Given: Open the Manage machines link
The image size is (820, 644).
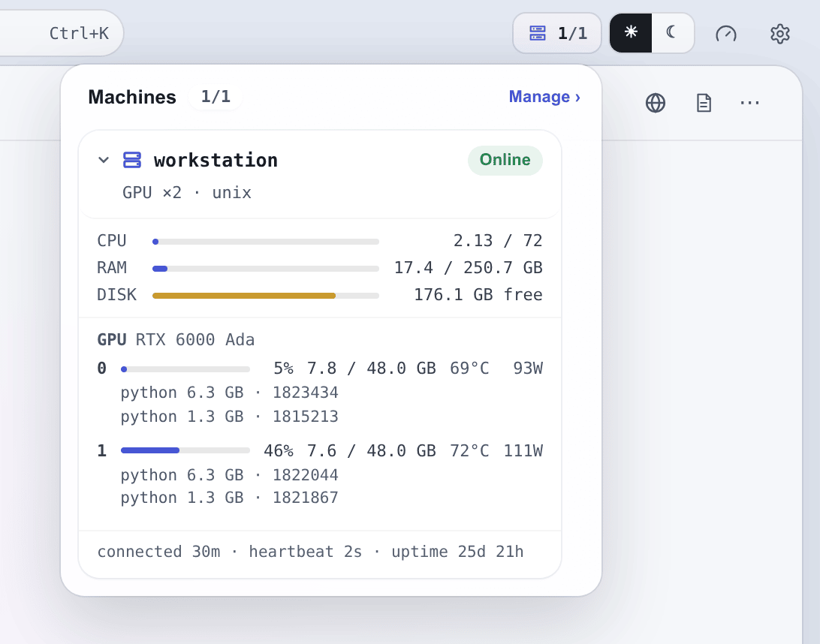Looking at the screenshot, I should 544,97.
